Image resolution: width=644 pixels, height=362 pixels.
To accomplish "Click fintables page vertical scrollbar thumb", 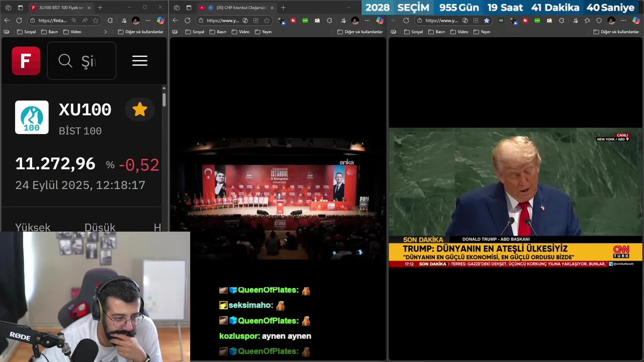I will (x=164, y=99).
